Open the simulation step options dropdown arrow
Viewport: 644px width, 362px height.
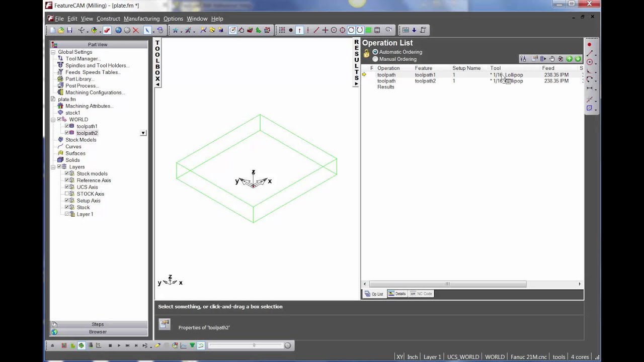(x=150, y=347)
